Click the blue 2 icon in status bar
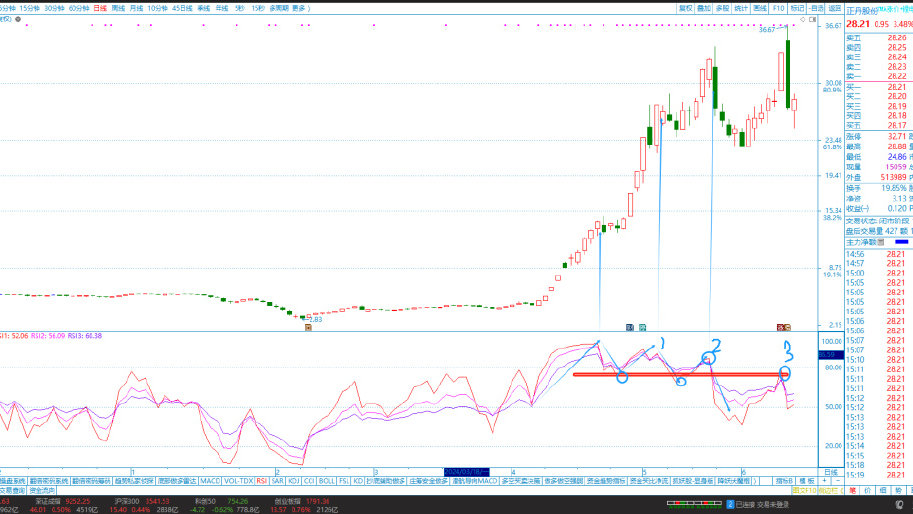Image resolution: width=913 pixels, height=514 pixels. pos(730,505)
